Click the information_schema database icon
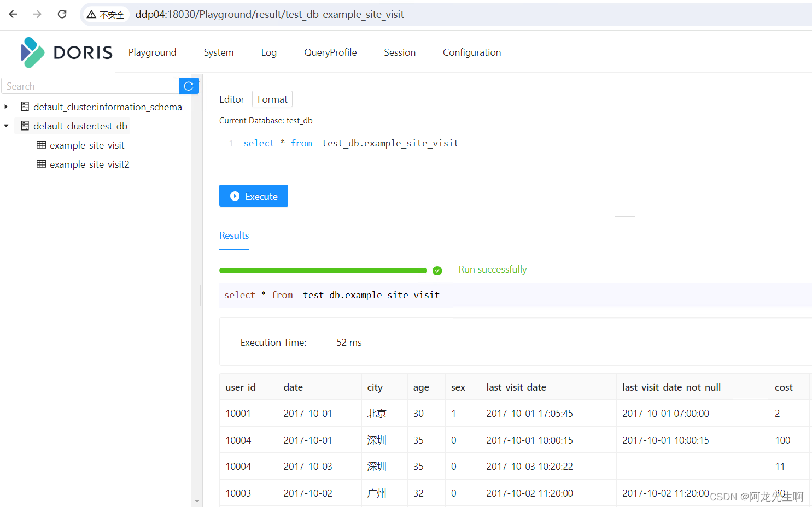Image resolution: width=812 pixels, height=507 pixels. click(x=25, y=107)
